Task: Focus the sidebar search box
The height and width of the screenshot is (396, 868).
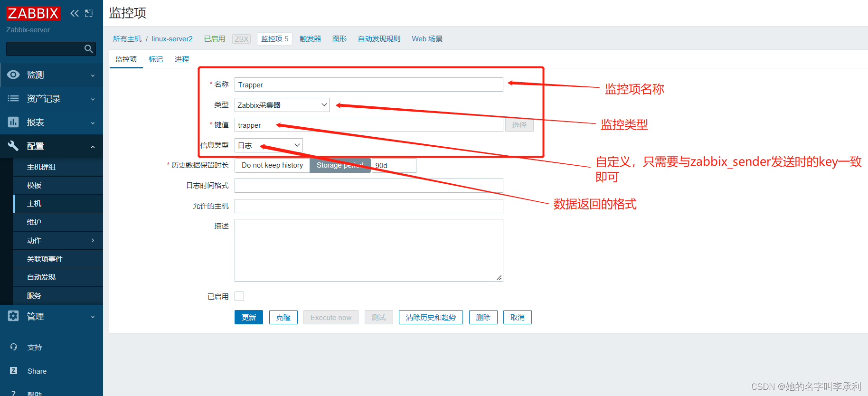Action: pyautogui.click(x=51, y=49)
